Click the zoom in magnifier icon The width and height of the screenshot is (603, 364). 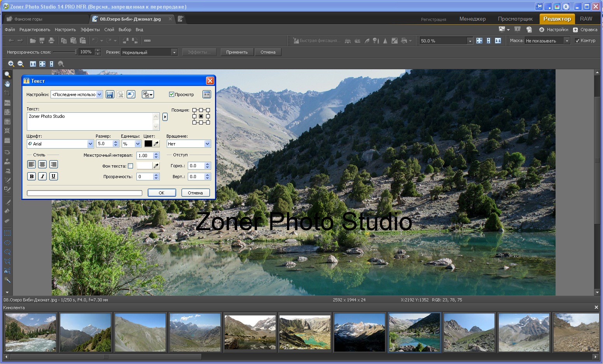tap(11, 64)
